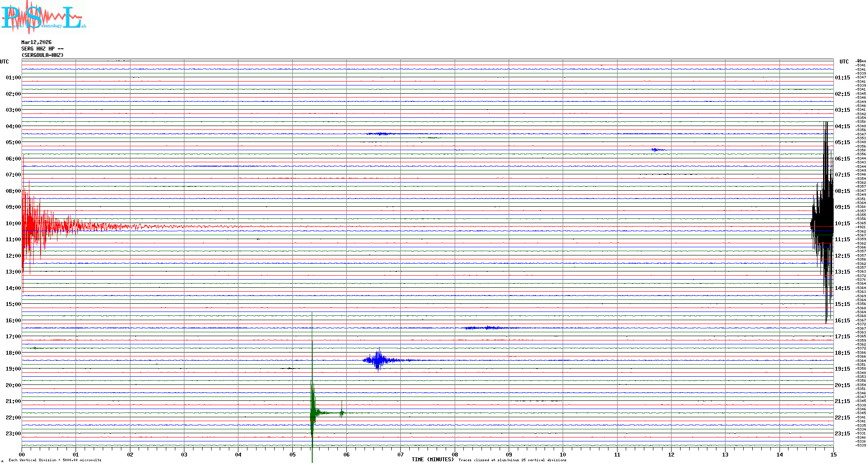Viewport: 868px width, 466px height.
Task: Click the 04:15 time label on right
Action: tap(842, 126)
